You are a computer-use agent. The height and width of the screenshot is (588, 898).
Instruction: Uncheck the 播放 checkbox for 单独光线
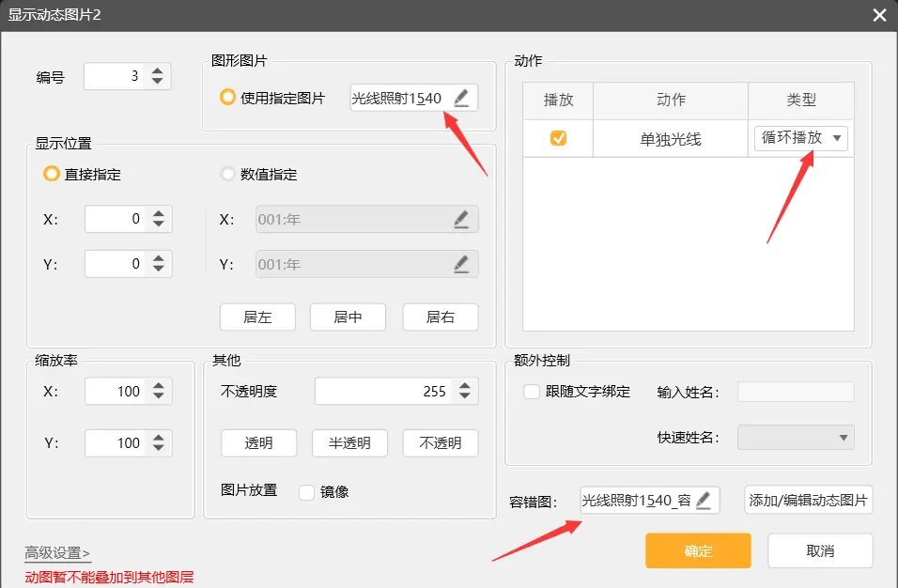pyautogui.click(x=560, y=138)
